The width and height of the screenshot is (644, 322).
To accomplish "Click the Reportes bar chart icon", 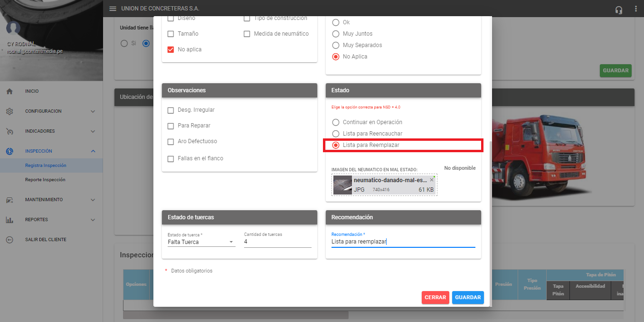I will coord(9,220).
